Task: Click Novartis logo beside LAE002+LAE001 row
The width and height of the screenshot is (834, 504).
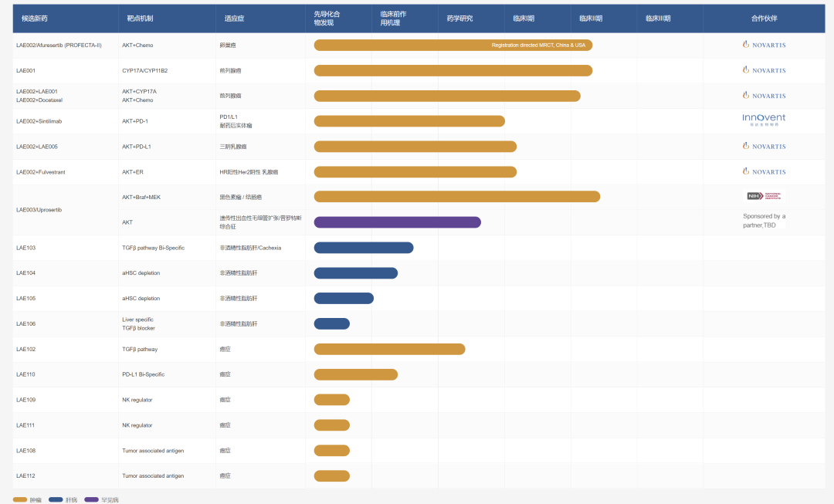Action: (x=764, y=96)
